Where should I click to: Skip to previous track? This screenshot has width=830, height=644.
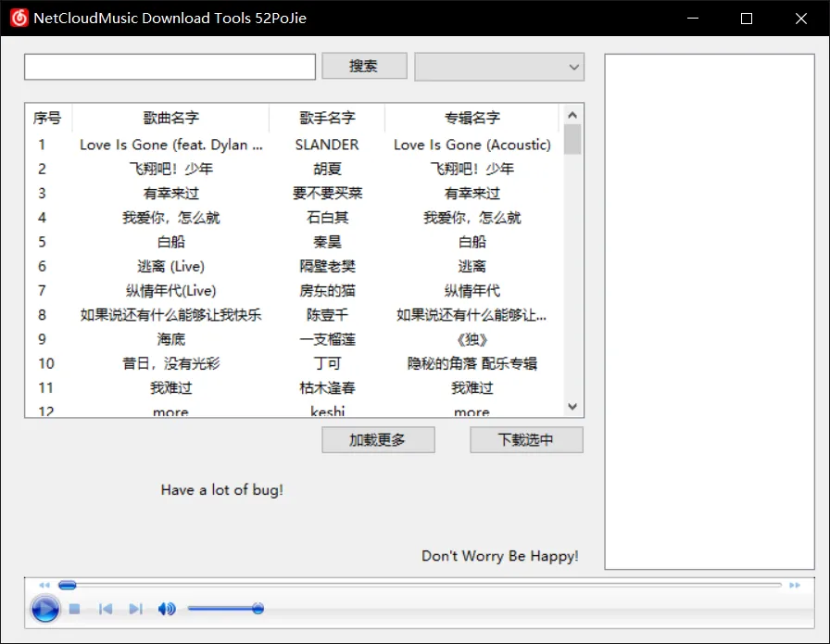pyautogui.click(x=106, y=609)
